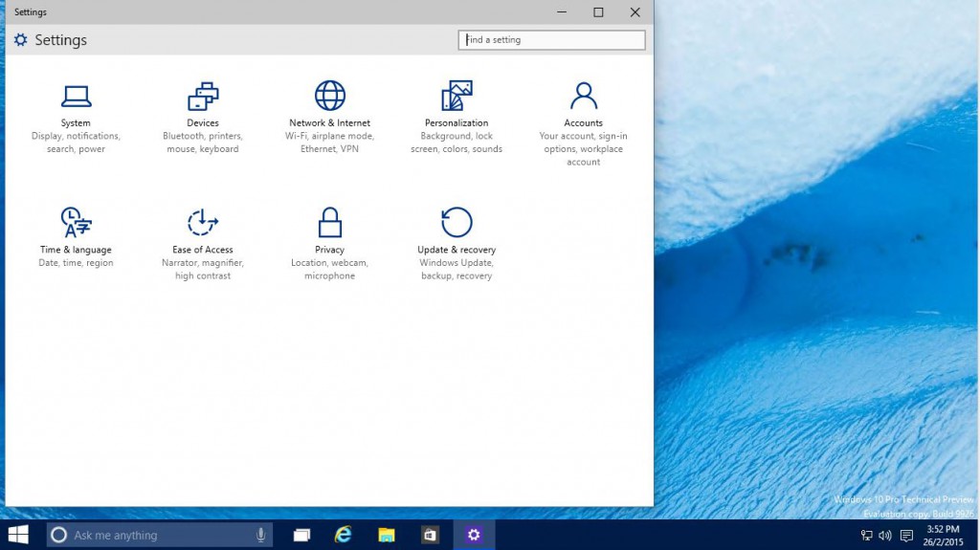Click 'Your account, sign-in options' description

[583, 149]
